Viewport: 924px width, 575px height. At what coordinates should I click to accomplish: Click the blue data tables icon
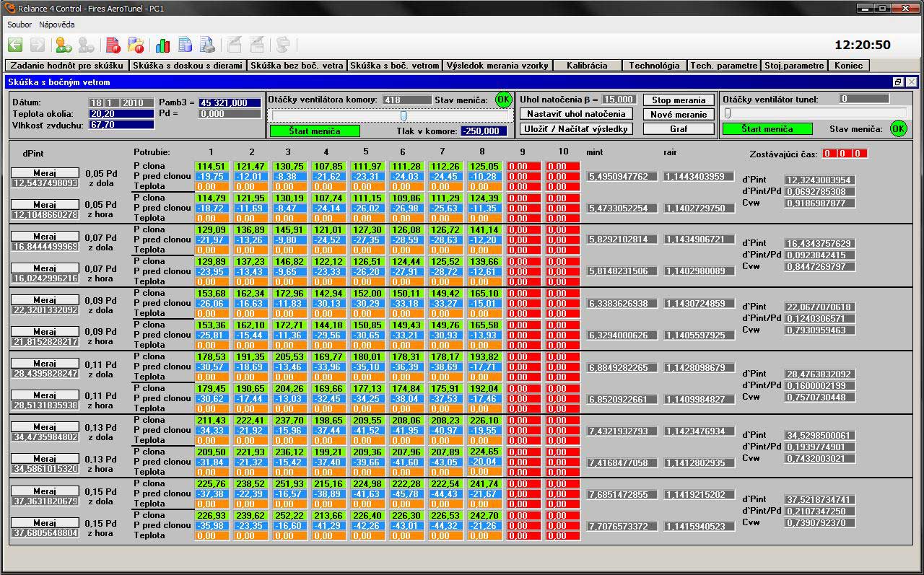pos(186,45)
